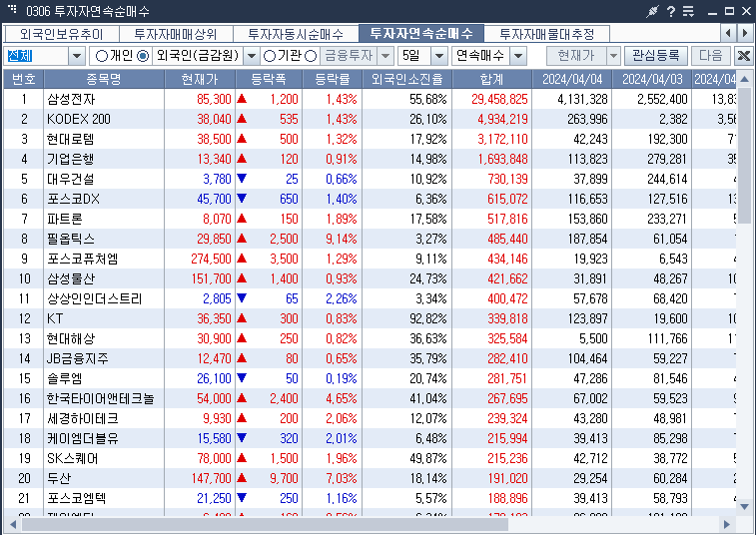
Task: Click the 현재가 button
Action: pos(576,56)
